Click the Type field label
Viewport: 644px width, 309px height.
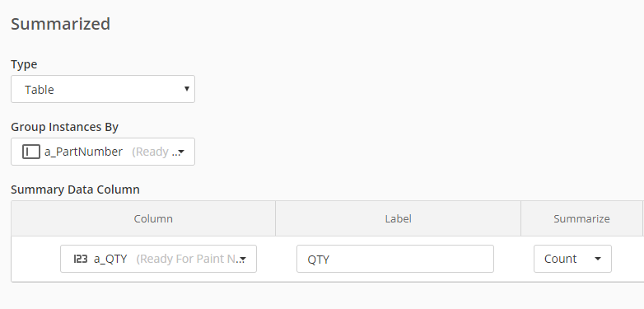(x=24, y=64)
